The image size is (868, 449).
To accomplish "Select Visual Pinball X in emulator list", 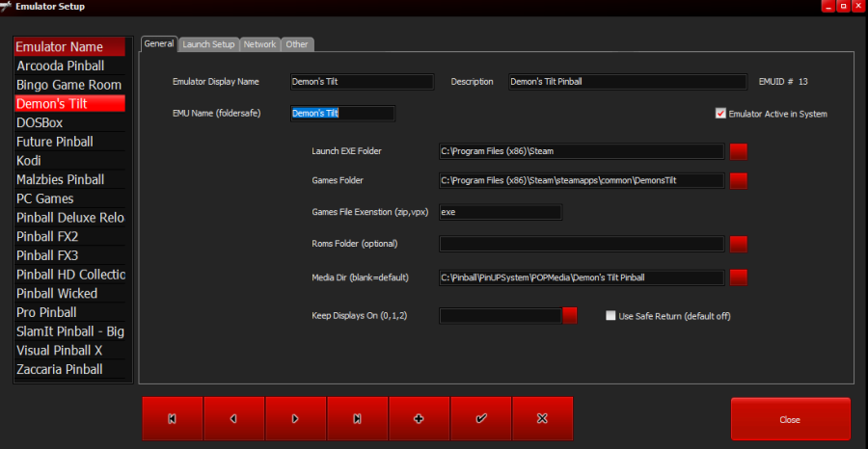I will point(59,350).
